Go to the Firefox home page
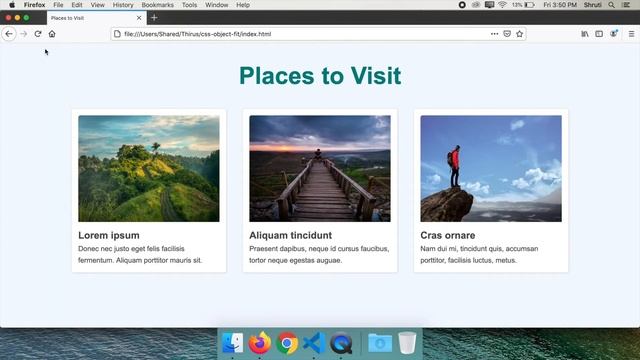 pos(52,34)
